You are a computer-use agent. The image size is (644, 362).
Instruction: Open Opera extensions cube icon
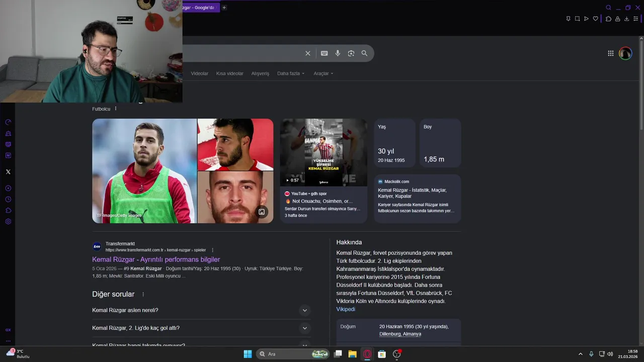point(608,19)
